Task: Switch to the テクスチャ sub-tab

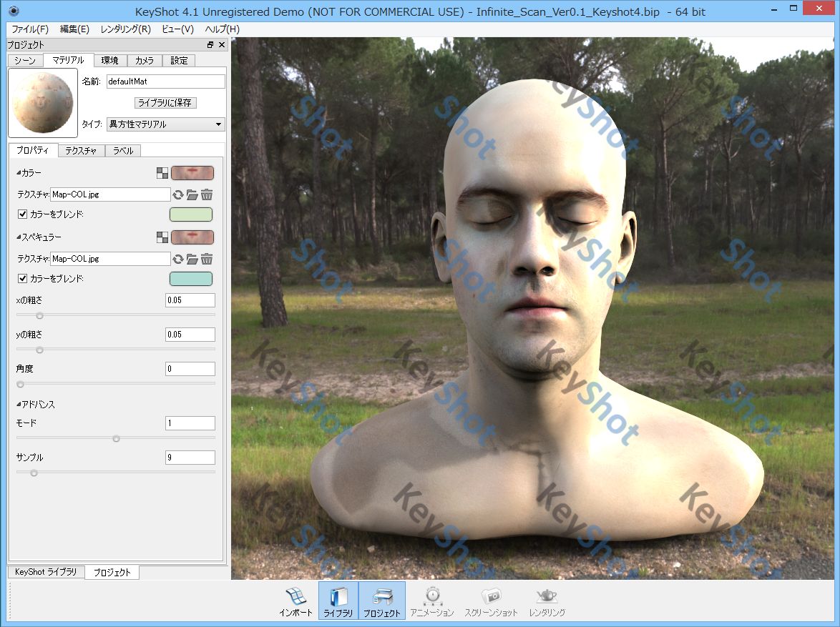Action: pyautogui.click(x=81, y=150)
